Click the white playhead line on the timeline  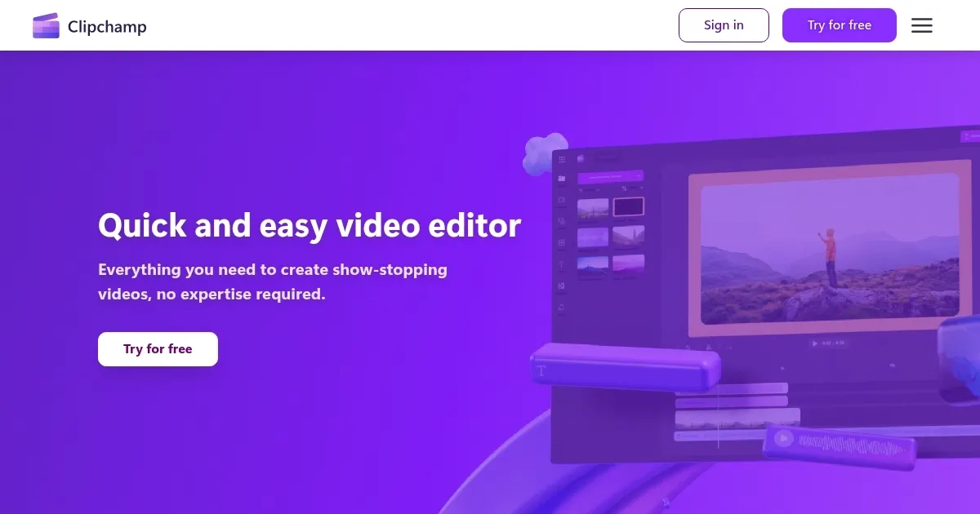coord(719,414)
